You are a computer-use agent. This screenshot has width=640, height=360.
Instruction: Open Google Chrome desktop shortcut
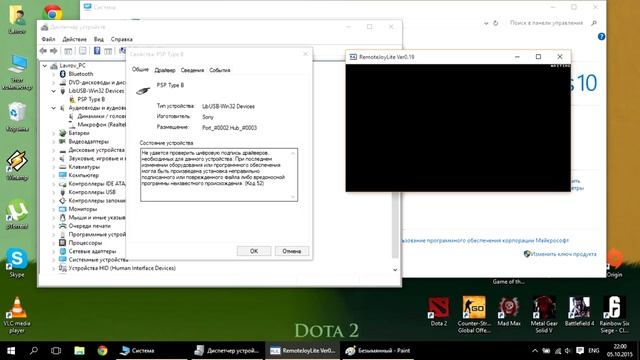pos(53,12)
